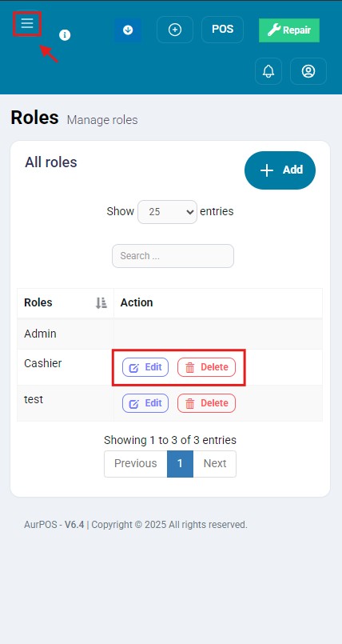Click the white info circle icon
342x644 pixels.
[65, 35]
